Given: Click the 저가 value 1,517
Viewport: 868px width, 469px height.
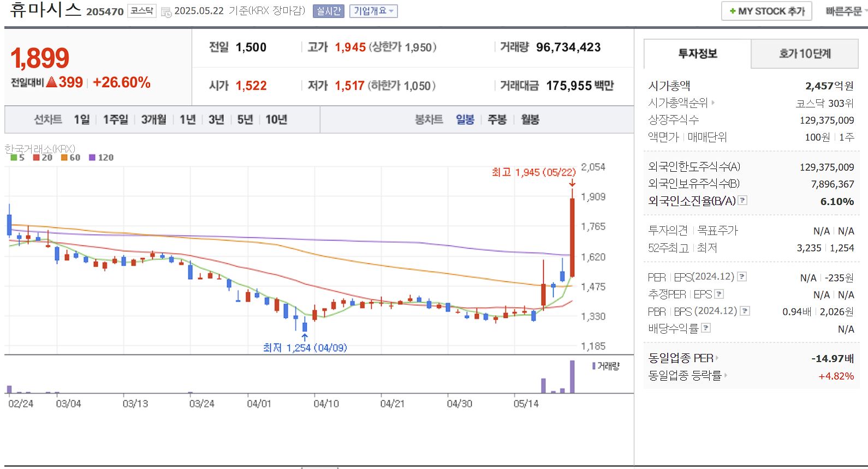Looking at the screenshot, I should click(349, 86).
